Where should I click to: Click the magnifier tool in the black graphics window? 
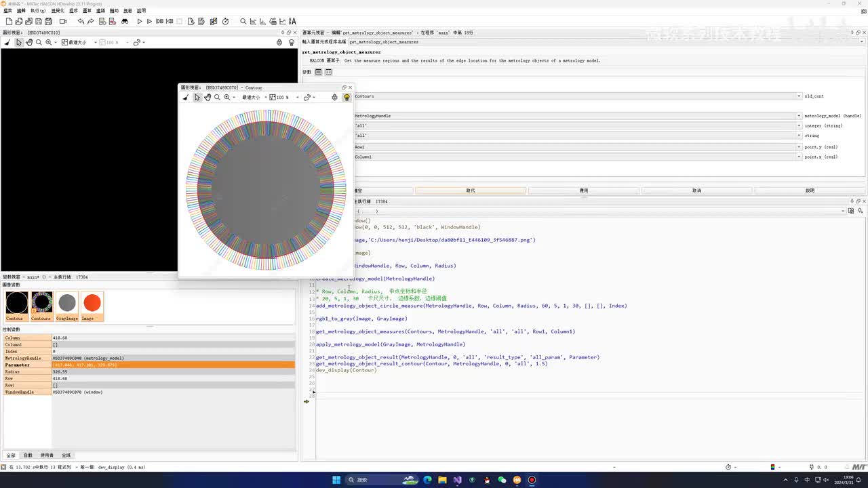pyautogui.click(x=39, y=42)
